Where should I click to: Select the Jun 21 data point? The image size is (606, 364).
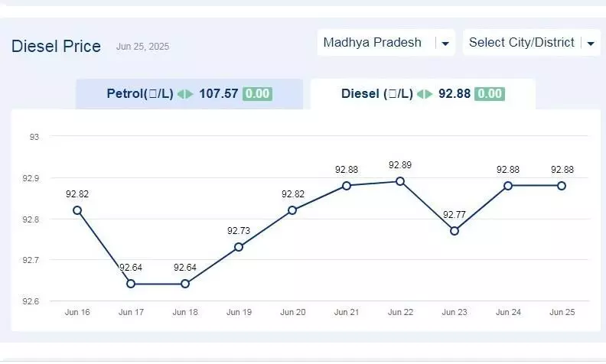pyautogui.click(x=347, y=186)
